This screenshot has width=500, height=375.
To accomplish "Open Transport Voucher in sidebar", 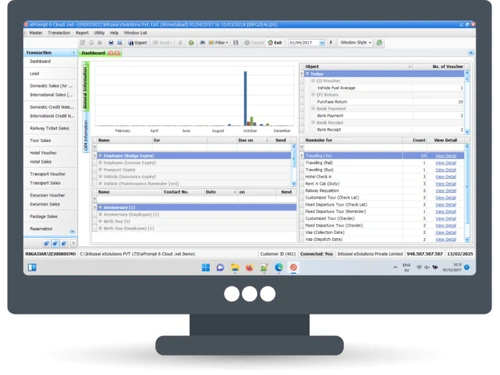I will coord(48,174).
